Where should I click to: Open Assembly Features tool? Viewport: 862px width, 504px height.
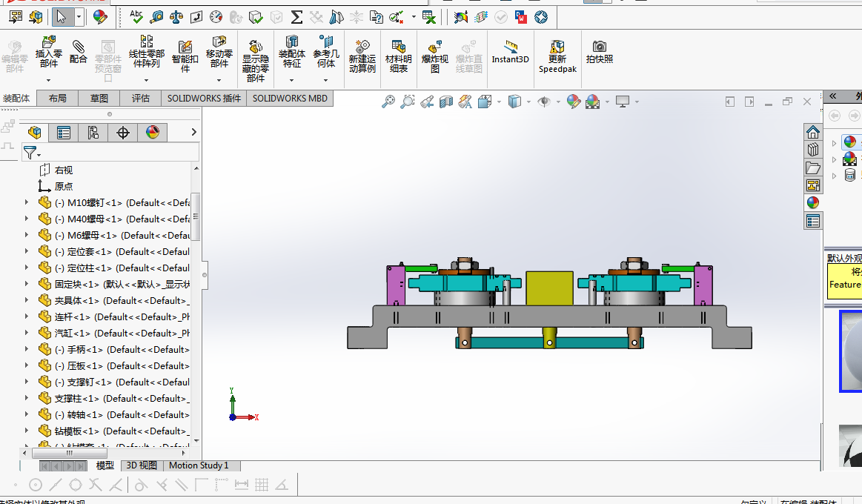pyautogui.click(x=291, y=52)
